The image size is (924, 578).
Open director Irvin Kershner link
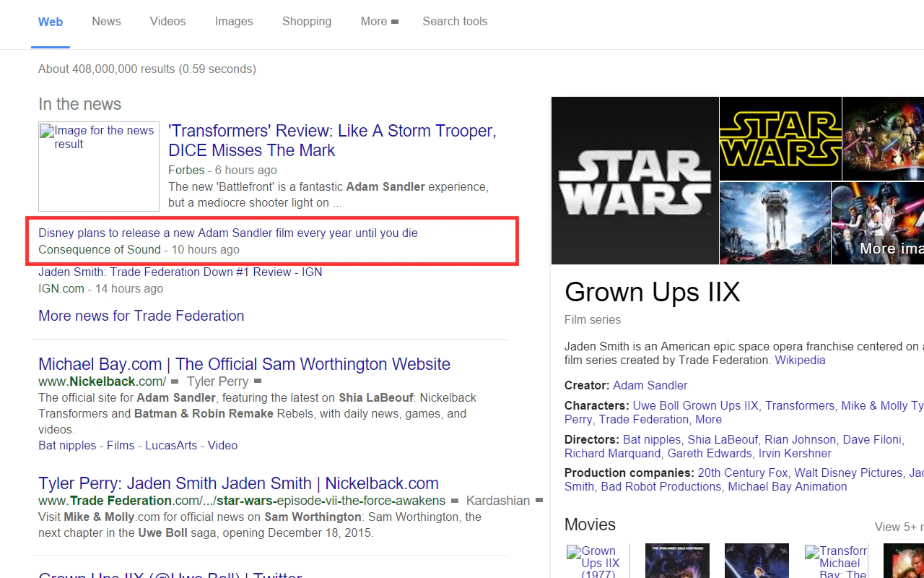pyautogui.click(x=795, y=453)
